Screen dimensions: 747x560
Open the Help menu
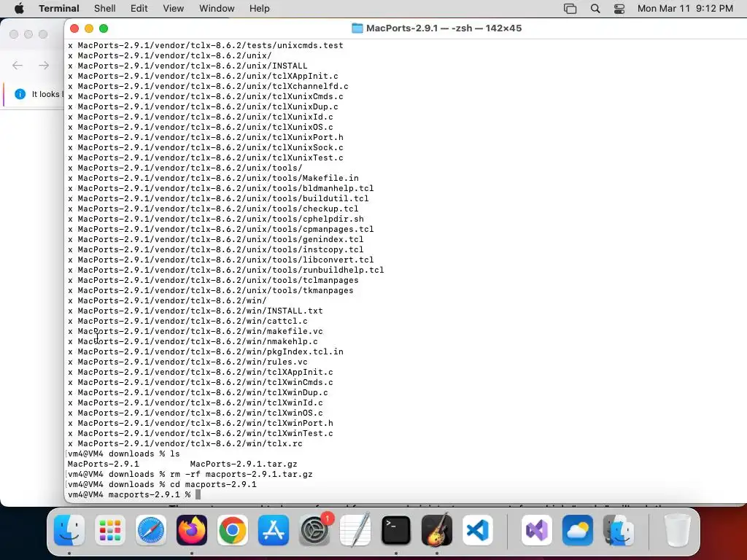pos(260,9)
